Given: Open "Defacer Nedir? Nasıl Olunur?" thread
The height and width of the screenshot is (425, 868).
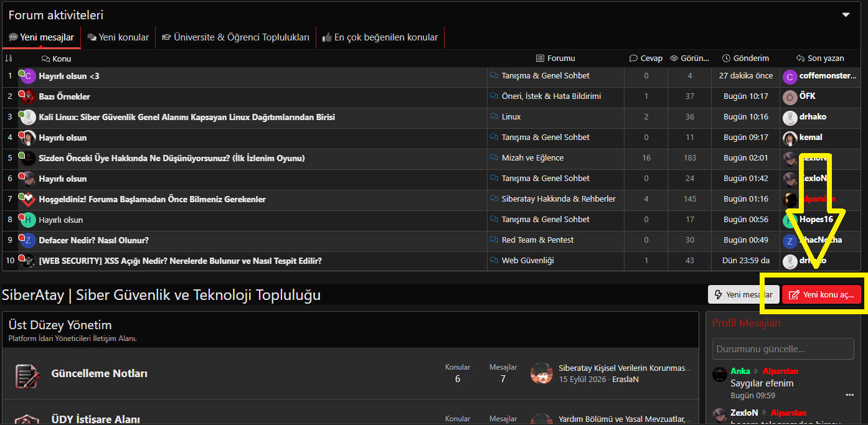Looking at the screenshot, I should tap(93, 240).
